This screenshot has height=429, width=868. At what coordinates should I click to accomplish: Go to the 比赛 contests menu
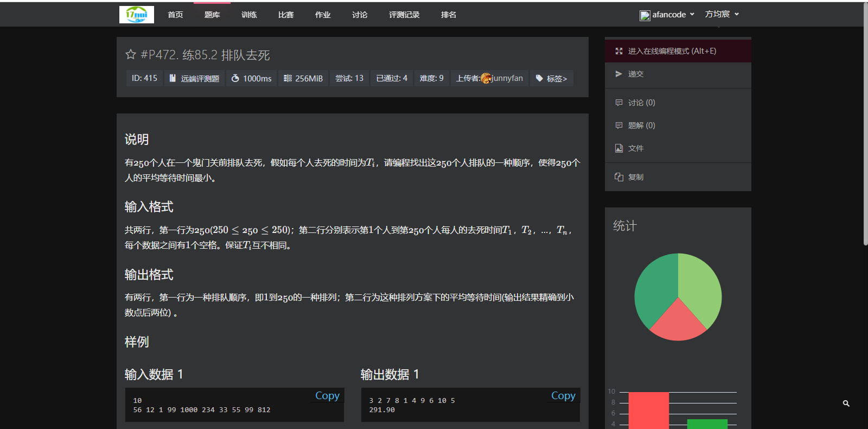pyautogui.click(x=286, y=15)
